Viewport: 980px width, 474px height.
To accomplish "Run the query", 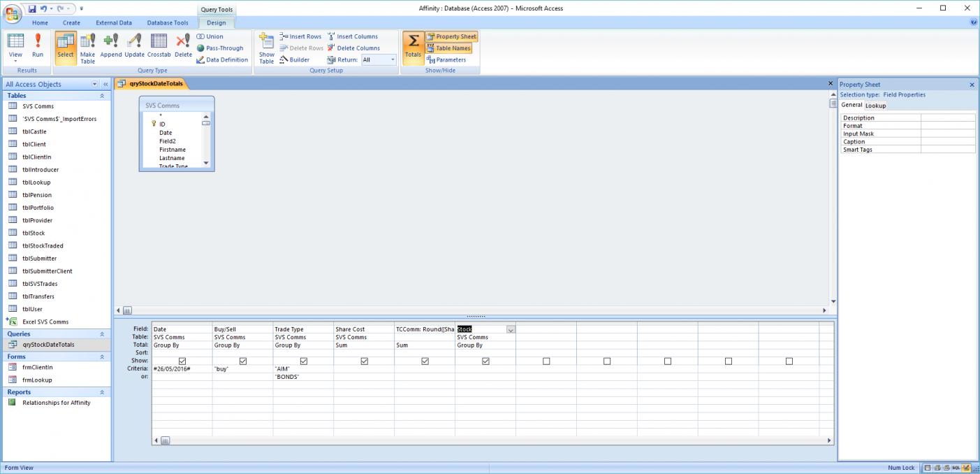I will coord(38,45).
